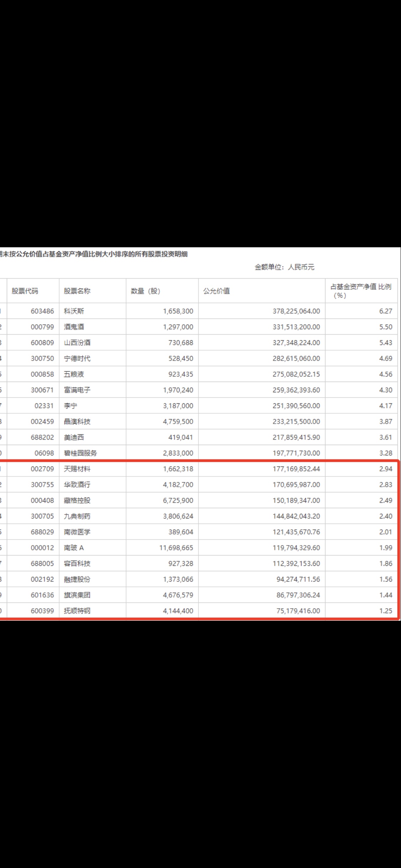The image size is (401, 868).
Task: Select stock code 688005
Action: click(x=42, y=563)
